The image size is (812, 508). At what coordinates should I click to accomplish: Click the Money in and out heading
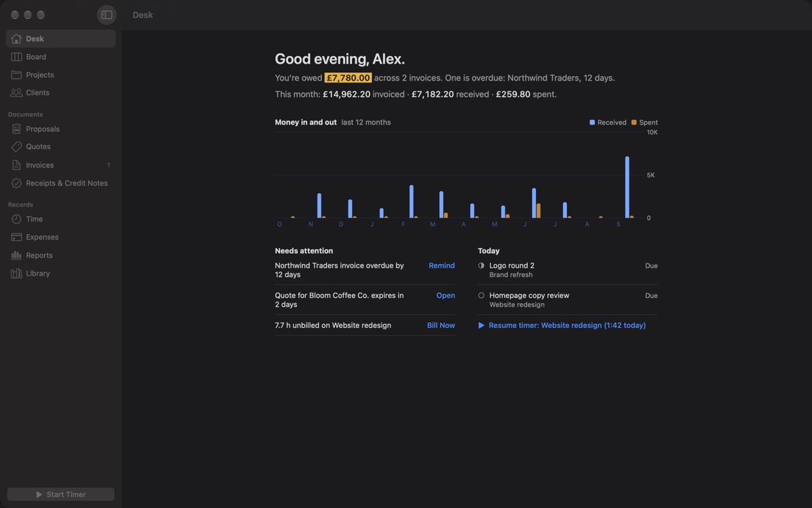(x=305, y=123)
